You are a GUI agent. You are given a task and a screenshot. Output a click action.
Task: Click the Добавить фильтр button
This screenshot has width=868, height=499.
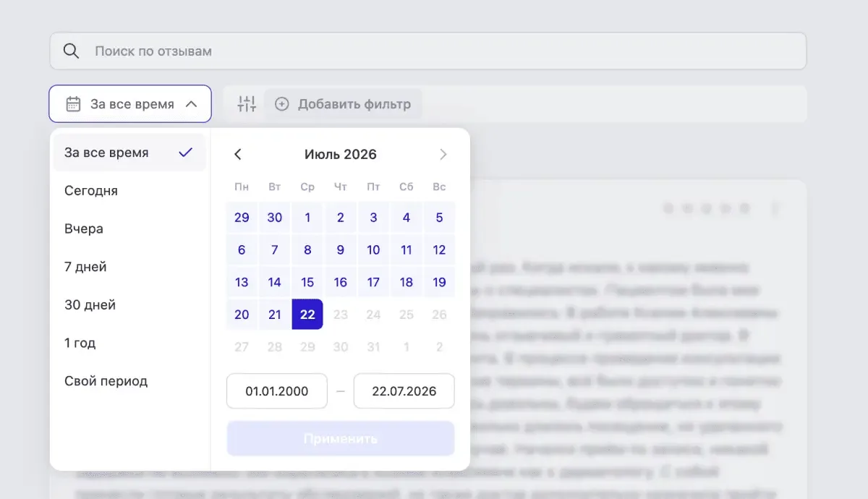tap(343, 104)
